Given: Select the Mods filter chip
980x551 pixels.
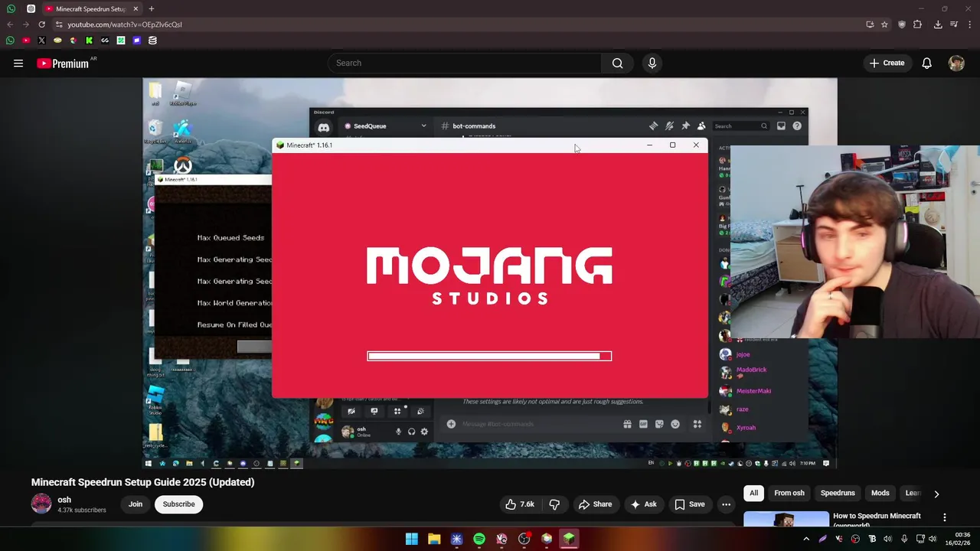Looking at the screenshot, I should (x=880, y=494).
